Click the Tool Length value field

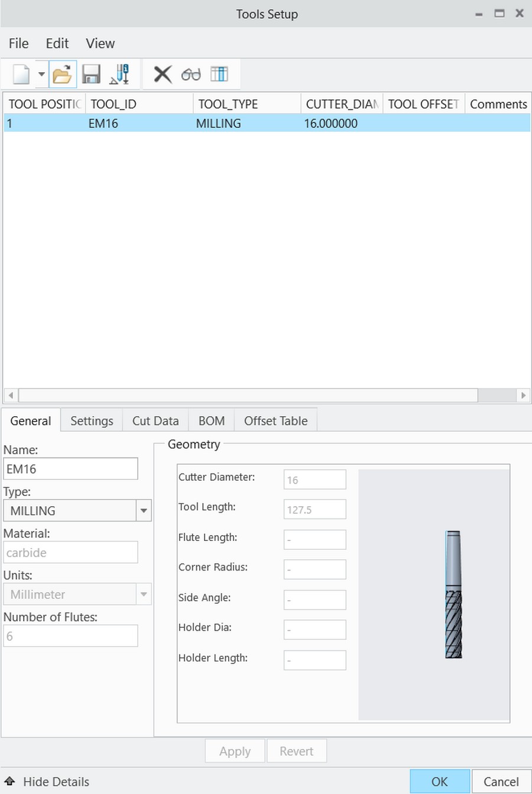(315, 509)
